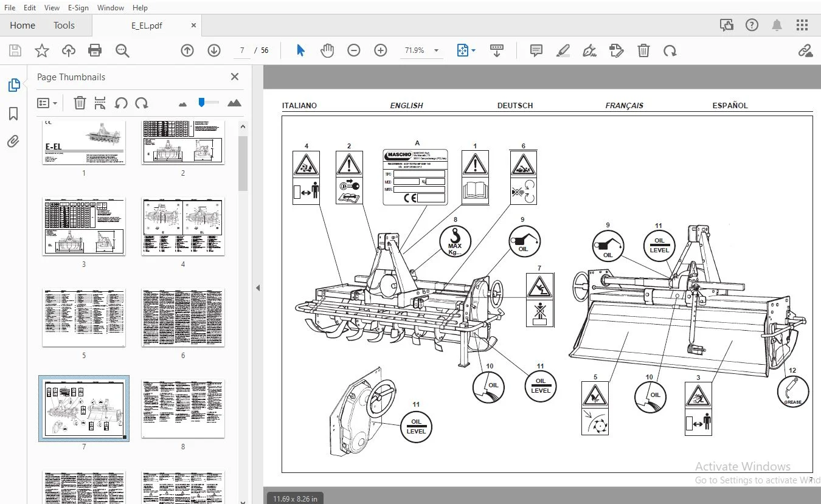Select page 8 thumbnail
The height and width of the screenshot is (504, 821).
[183, 409]
